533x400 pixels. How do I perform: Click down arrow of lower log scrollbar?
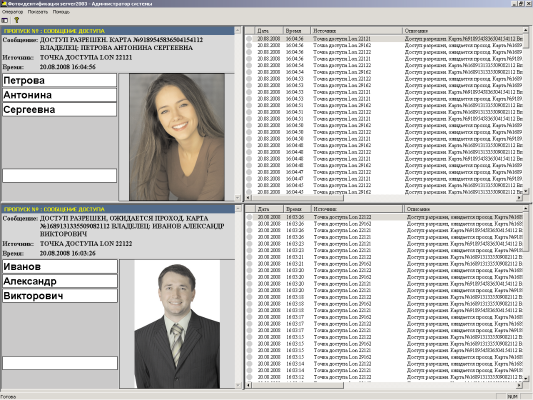526,378
